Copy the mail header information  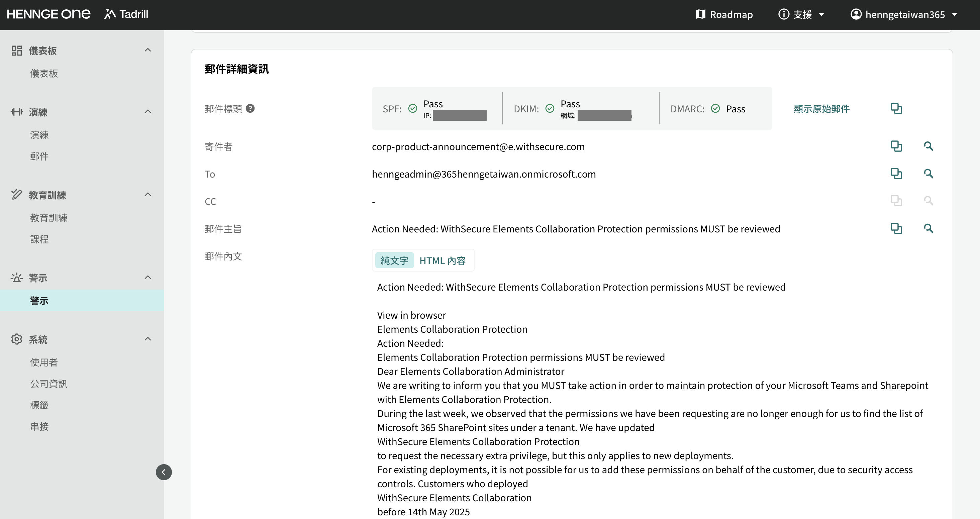896,108
